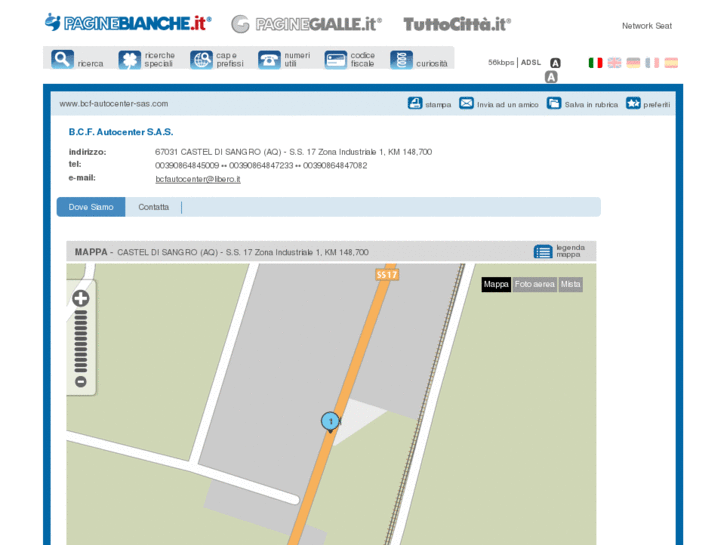
Task: Select the Spanish flag language
Action: coord(671,63)
